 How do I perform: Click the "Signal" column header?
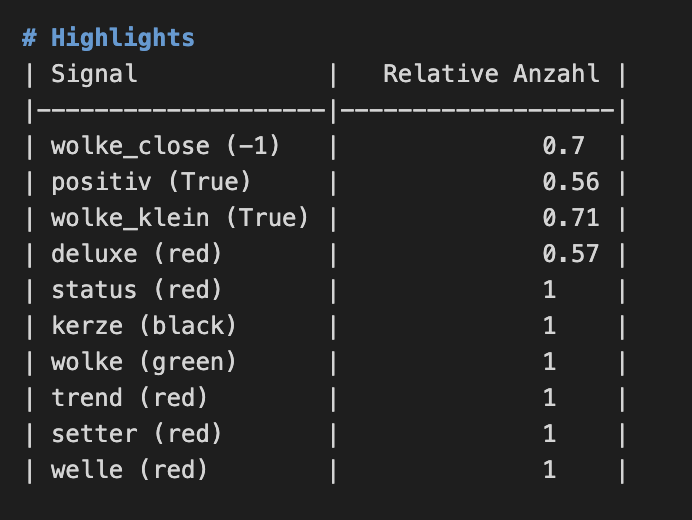pyautogui.click(x=94, y=74)
